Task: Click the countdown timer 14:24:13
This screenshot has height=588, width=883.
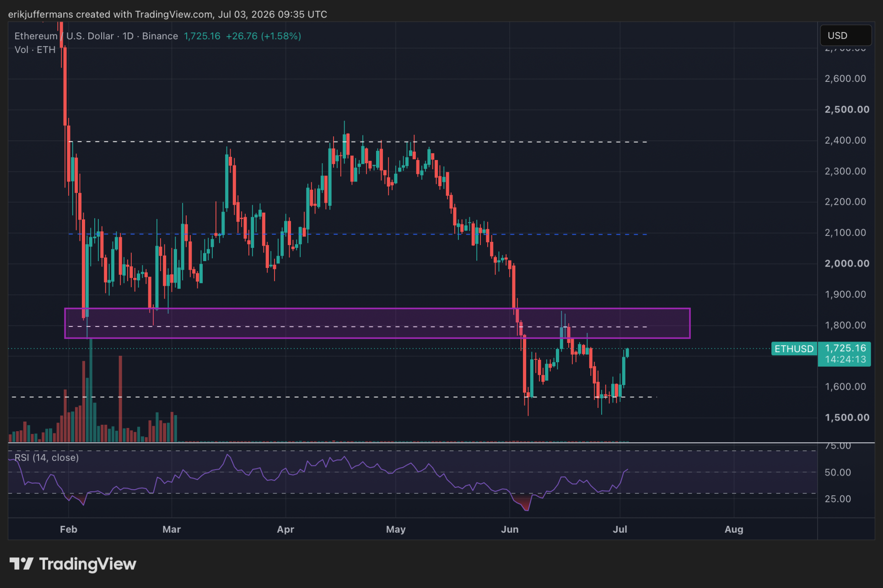Action: (x=845, y=360)
